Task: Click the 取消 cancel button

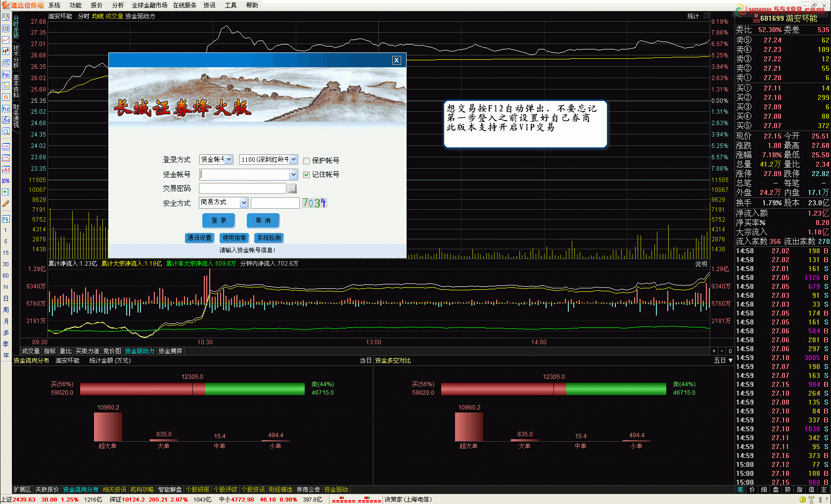Action: tap(263, 221)
